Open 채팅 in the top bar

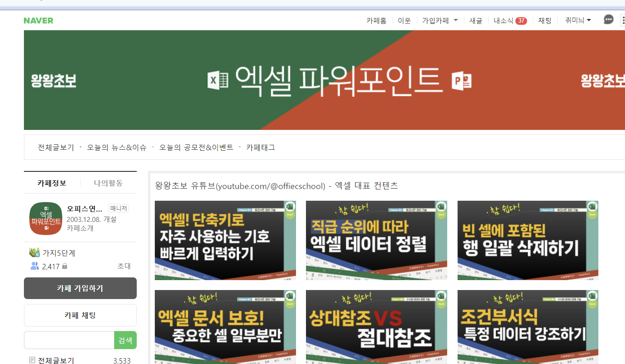click(x=545, y=20)
